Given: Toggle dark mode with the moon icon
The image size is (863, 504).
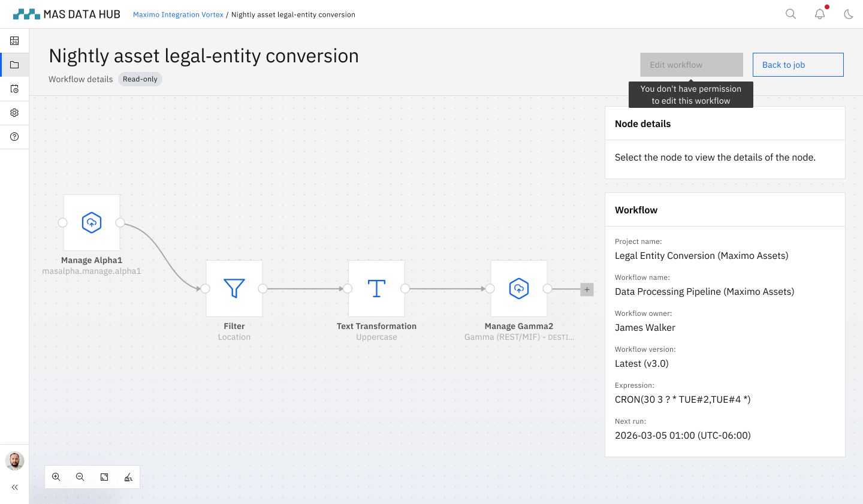Looking at the screenshot, I should click(849, 13).
